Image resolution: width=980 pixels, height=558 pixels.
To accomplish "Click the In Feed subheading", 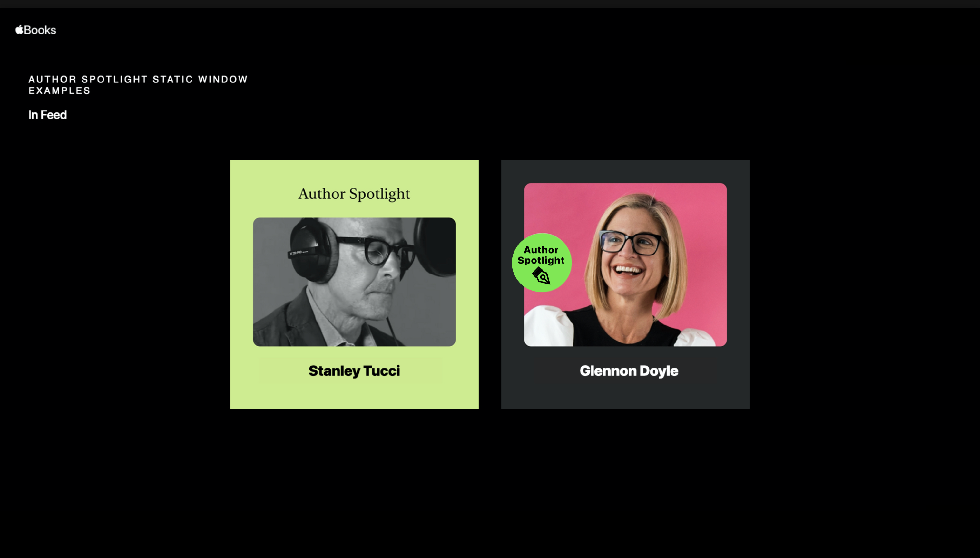I will pos(47,115).
